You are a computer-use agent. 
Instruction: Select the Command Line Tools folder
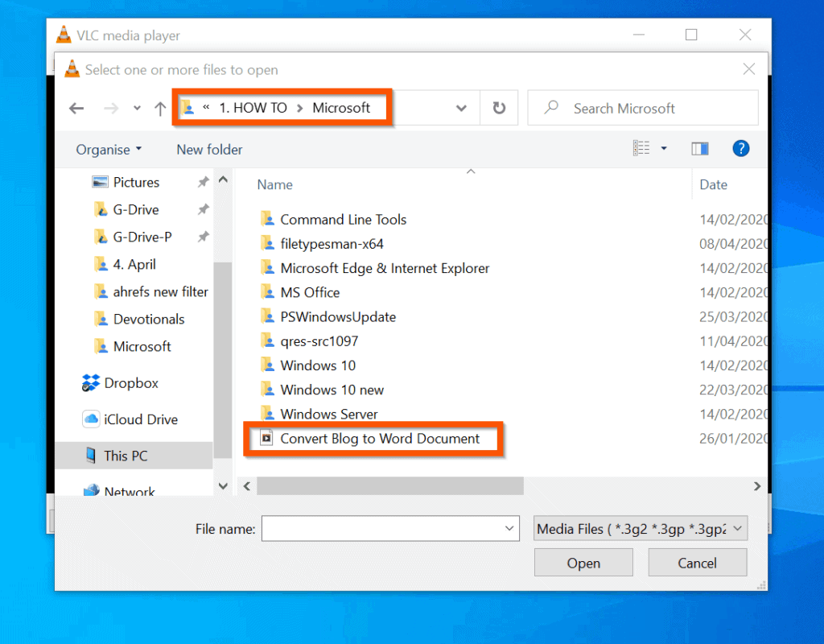point(343,219)
